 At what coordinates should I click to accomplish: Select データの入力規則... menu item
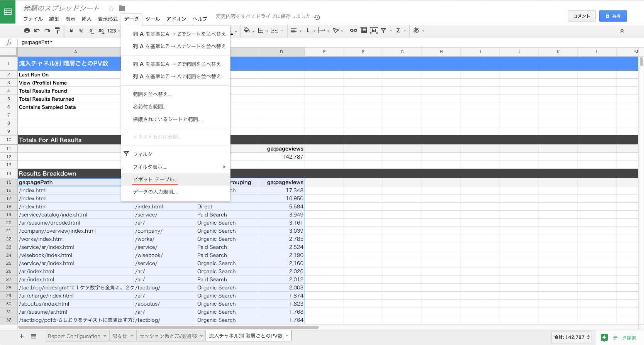[176, 192]
